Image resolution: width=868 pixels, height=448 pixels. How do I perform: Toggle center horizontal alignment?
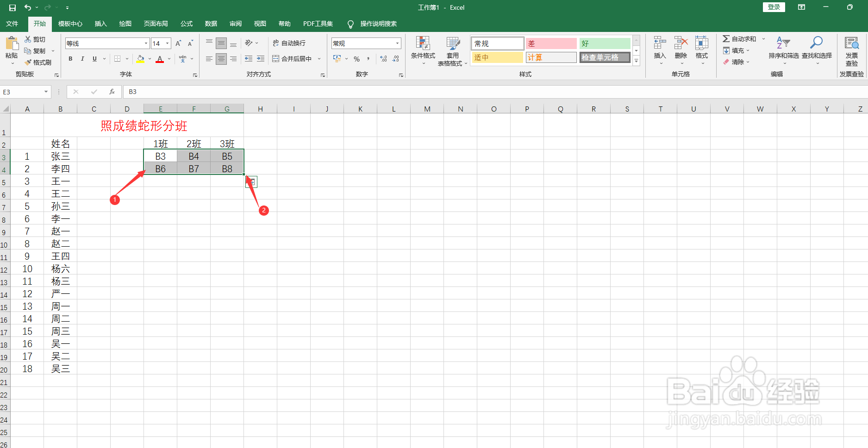pos(221,59)
